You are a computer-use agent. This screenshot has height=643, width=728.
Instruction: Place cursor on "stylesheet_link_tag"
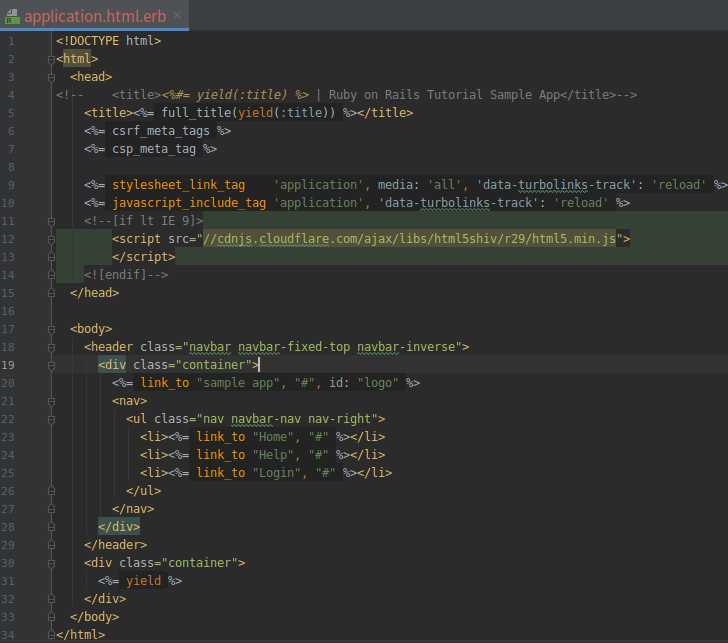tap(178, 185)
